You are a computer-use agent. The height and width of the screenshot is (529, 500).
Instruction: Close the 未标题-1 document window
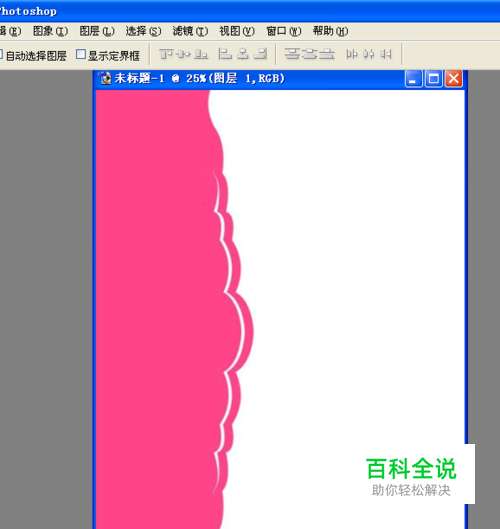point(453,79)
